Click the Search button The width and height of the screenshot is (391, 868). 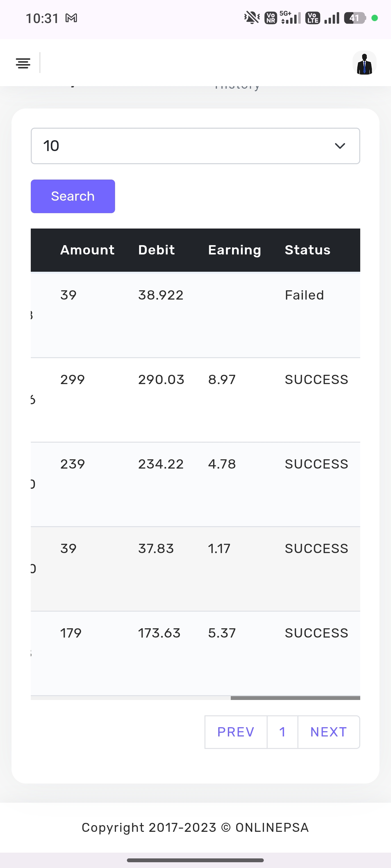(x=73, y=196)
